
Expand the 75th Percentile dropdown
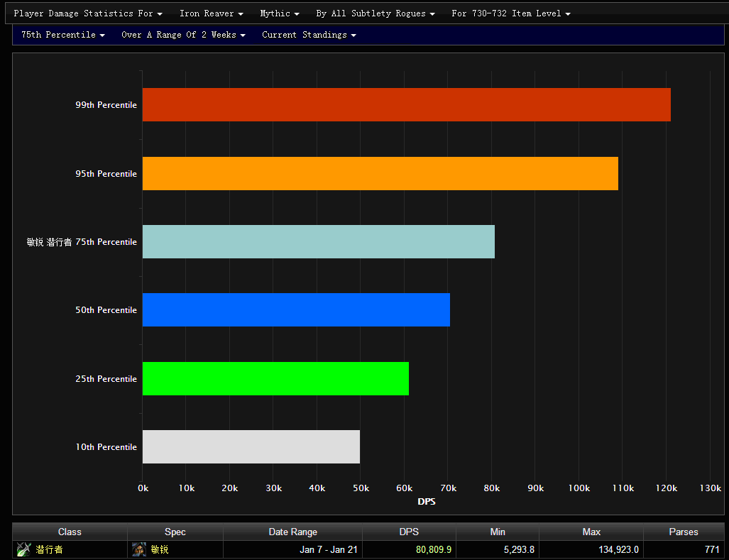(62, 35)
